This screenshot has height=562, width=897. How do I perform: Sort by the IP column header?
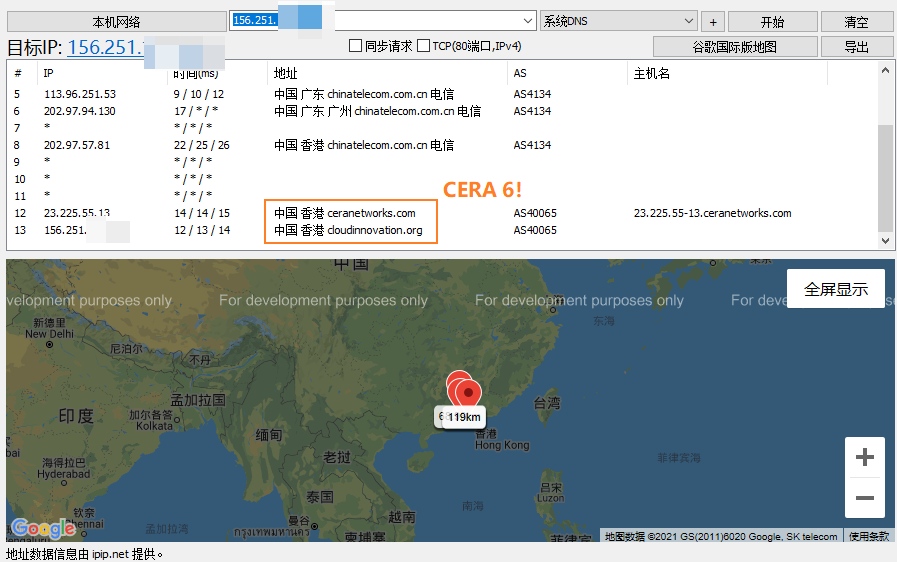coord(49,73)
